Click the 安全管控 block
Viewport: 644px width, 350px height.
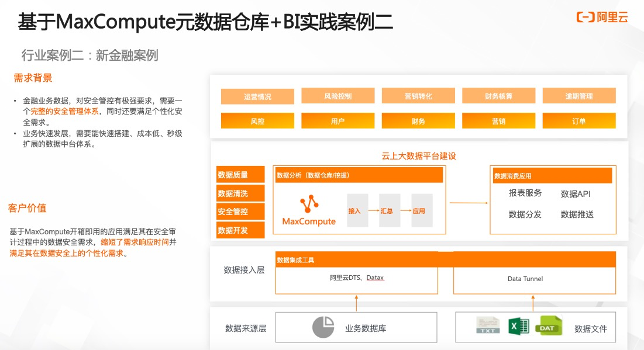point(240,212)
